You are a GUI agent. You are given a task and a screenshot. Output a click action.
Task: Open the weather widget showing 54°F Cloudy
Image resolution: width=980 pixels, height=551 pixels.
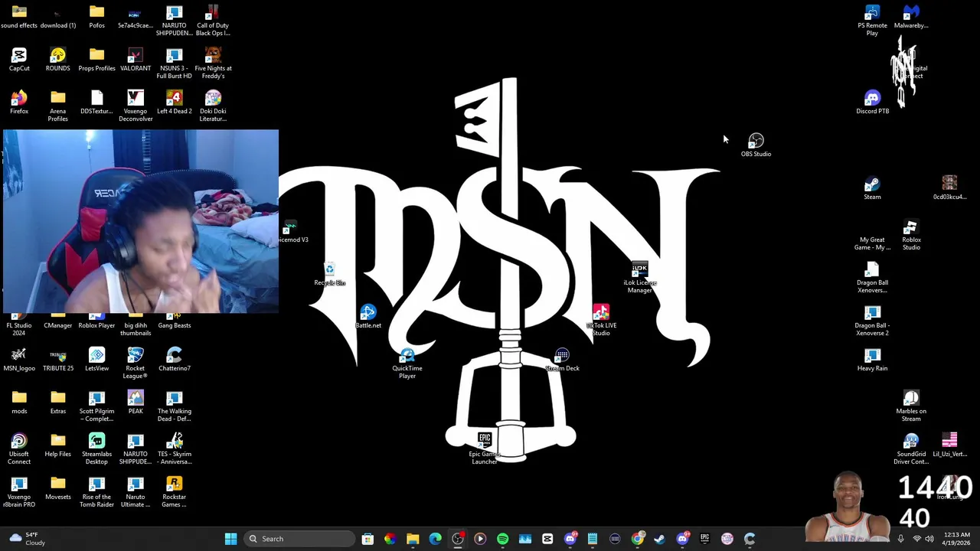[27, 539]
